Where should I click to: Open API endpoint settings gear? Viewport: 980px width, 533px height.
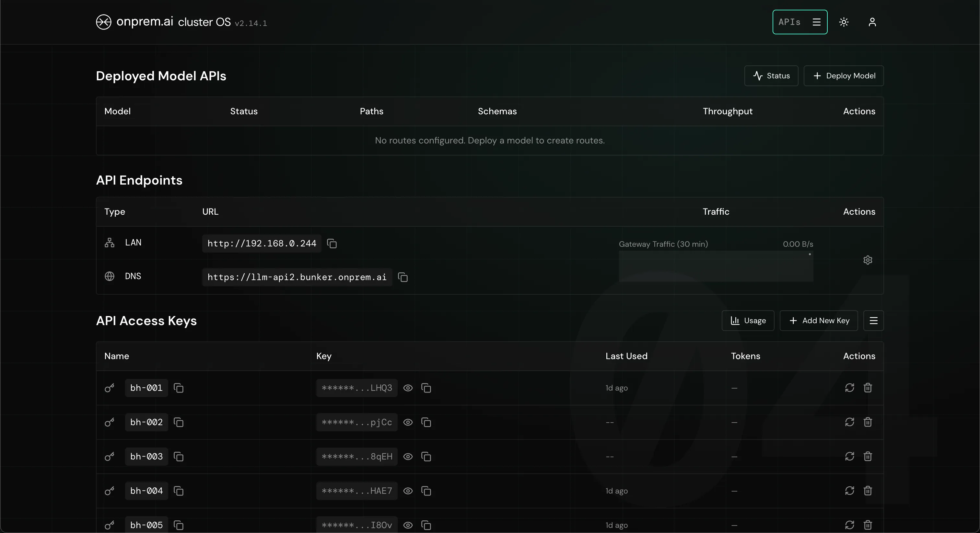coord(868,260)
